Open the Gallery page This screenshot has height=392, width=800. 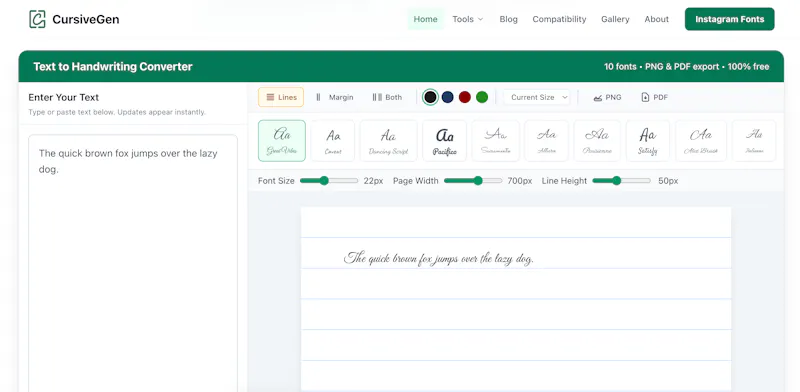[x=615, y=19]
